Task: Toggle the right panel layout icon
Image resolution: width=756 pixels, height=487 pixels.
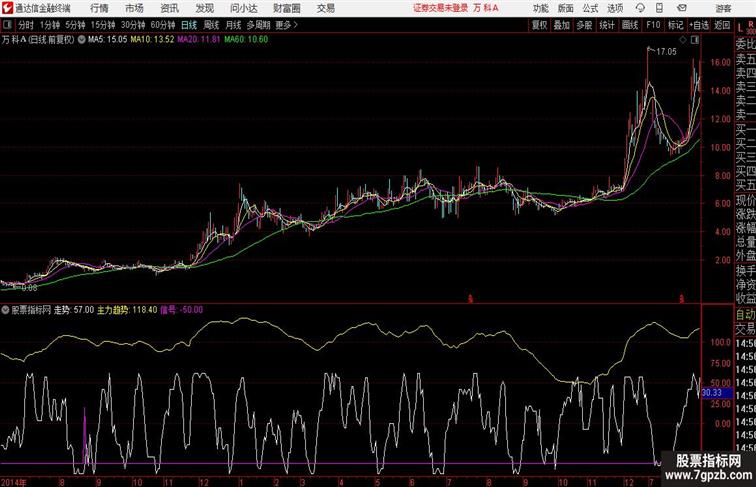Action: tap(695, 40)
